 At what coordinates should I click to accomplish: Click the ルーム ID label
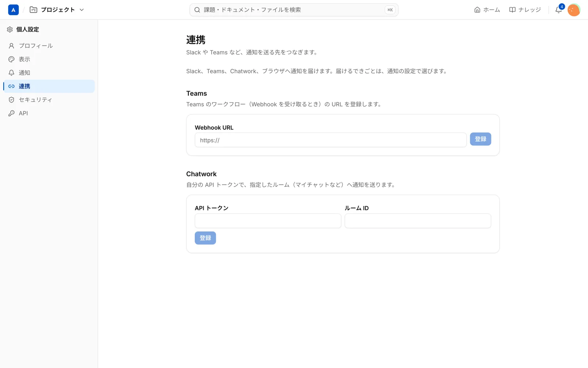point(356,208)
